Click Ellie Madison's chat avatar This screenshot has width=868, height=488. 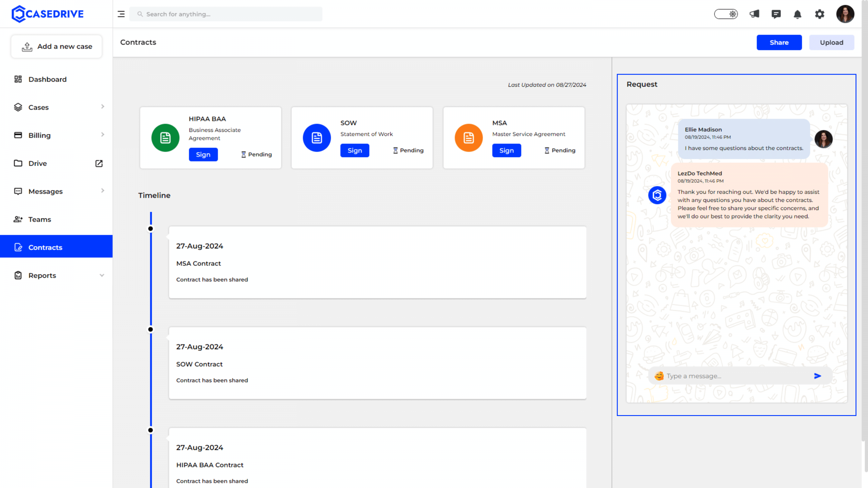823,139
